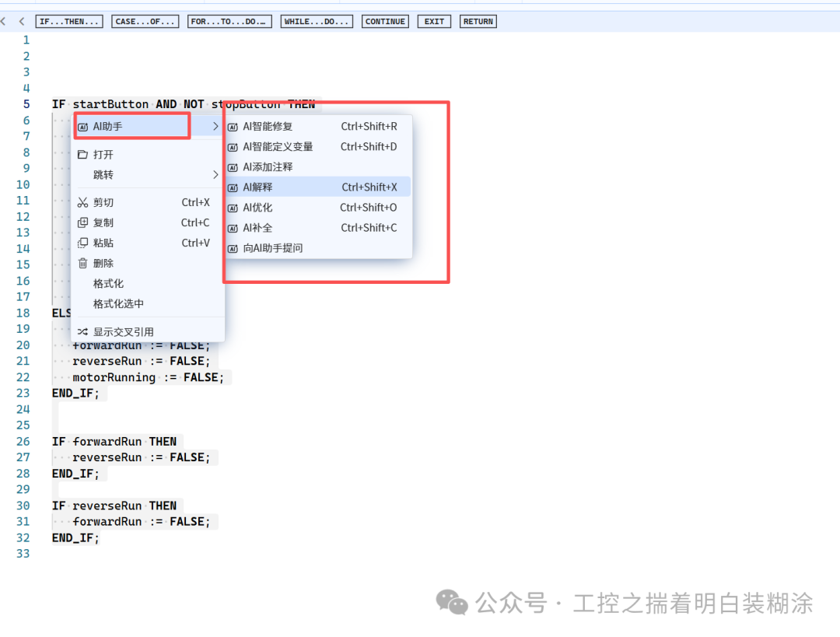This screenshot has width=840, height=637.
Task: Run AI智能定义变量 from the submenu
Action: (318, 147)
